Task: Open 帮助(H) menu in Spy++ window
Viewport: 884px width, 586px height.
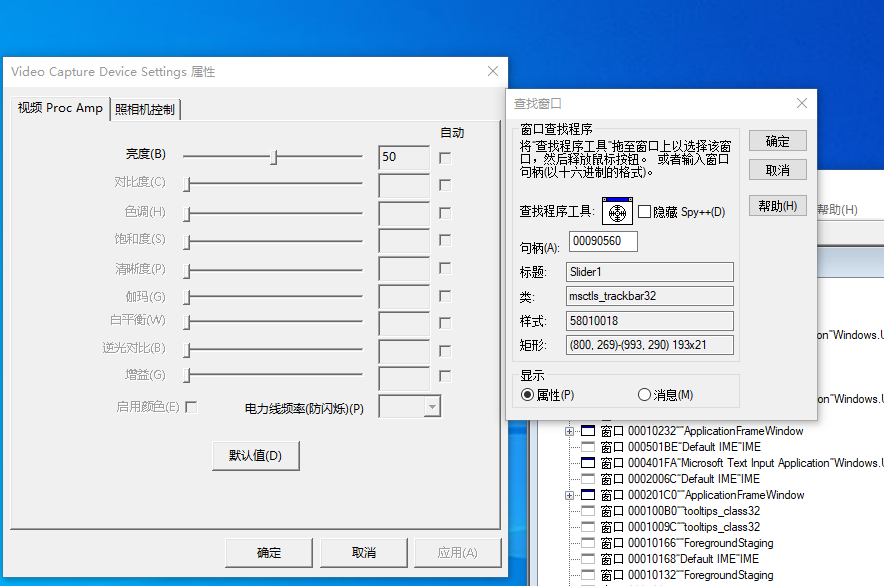Action: (837, 210)
